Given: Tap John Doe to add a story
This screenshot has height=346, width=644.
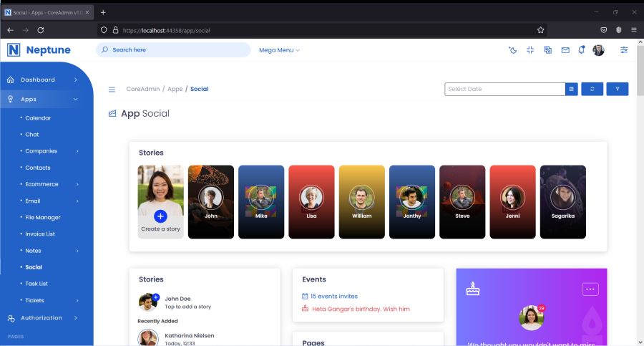Looking at the screenshot, I should (175, 302).
